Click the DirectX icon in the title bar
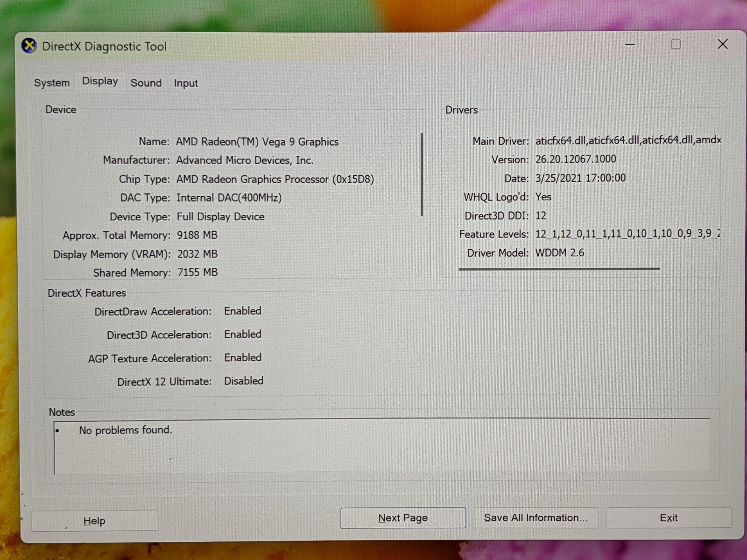This screenshot has width=747, height=560. coord(29,46)
